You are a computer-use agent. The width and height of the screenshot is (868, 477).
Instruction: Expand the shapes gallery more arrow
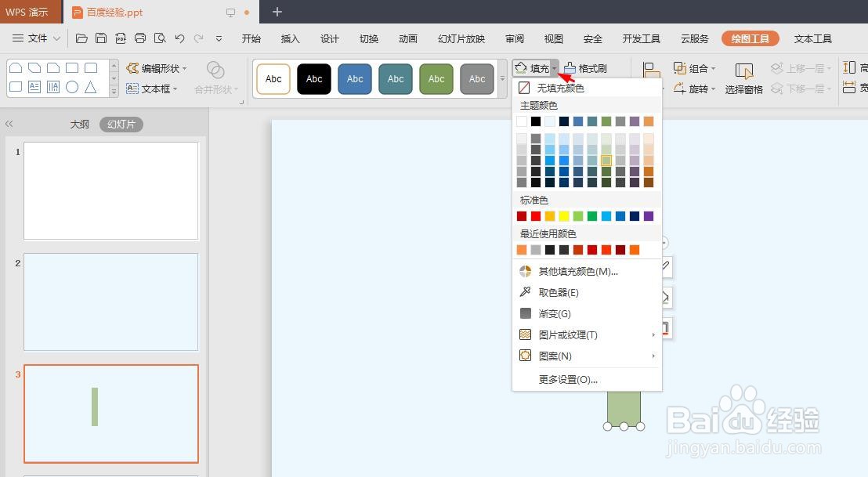[x=114, y=92]
